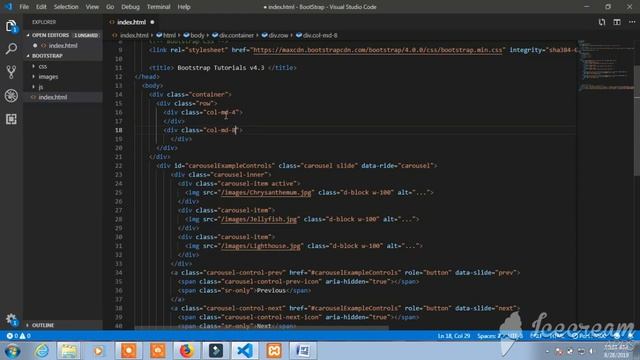The image size is (640, 360).
Task: Open the Search view in activity bar
Action: click(11, 49)
